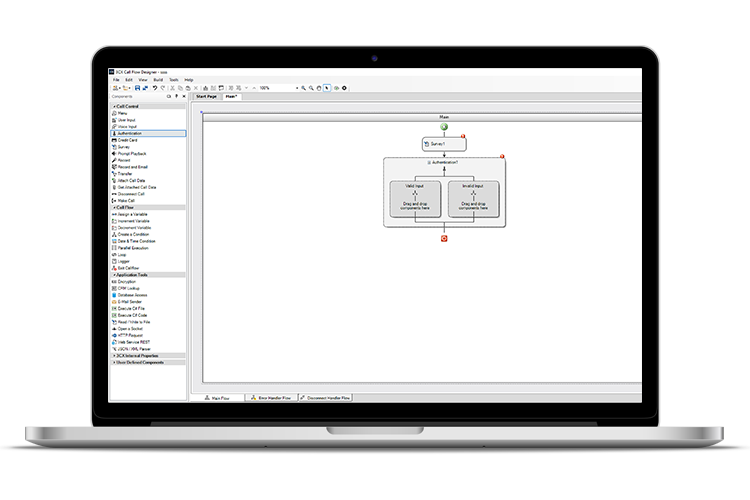Switch to the Error Handler Flow tab

[270, 397]
